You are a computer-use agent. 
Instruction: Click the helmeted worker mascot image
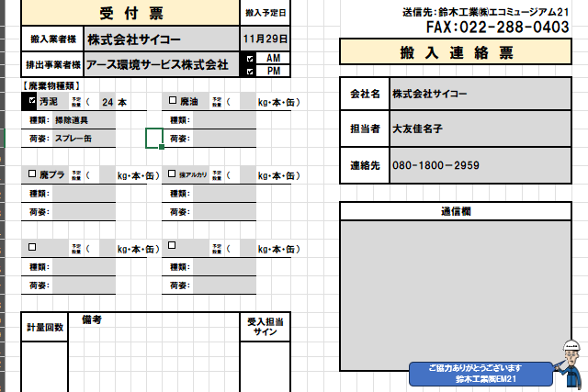[572, 364]
